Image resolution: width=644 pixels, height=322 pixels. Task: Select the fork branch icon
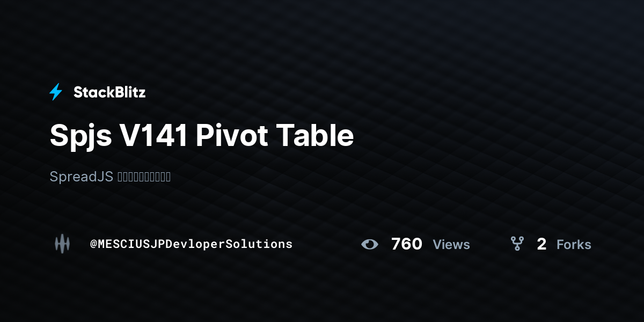(x=517, y=244)
